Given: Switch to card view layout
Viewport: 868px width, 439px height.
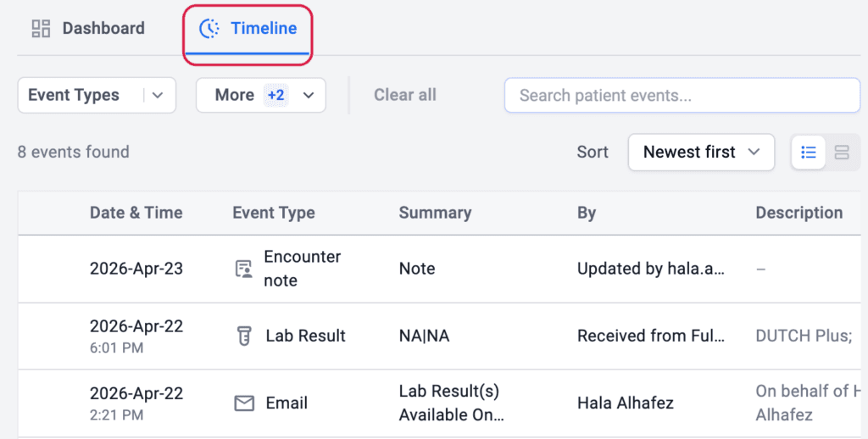Looking at the screenshot, I should tap(842, 152).
